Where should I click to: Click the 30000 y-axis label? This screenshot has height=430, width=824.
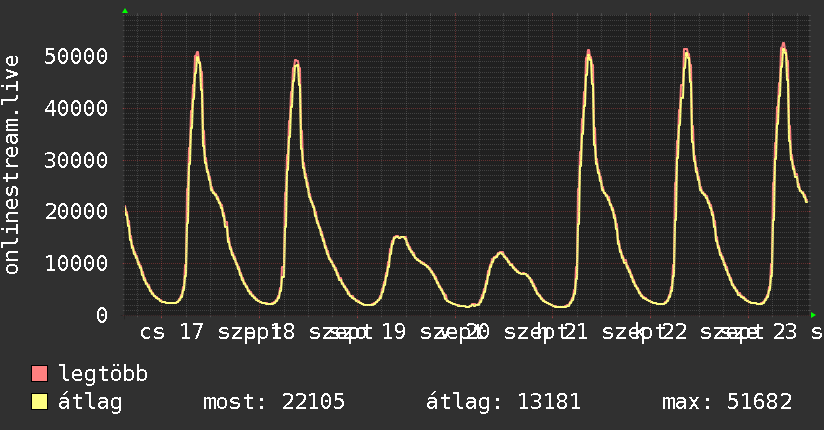pyautogui.click(x=76, y=160)
